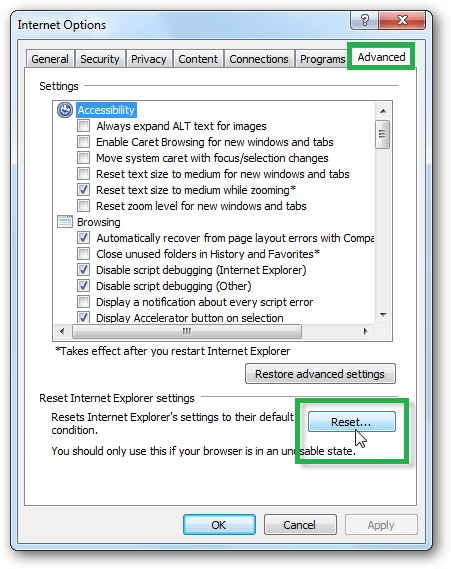Click the settings list scroll-up arrow

[383, 111]
